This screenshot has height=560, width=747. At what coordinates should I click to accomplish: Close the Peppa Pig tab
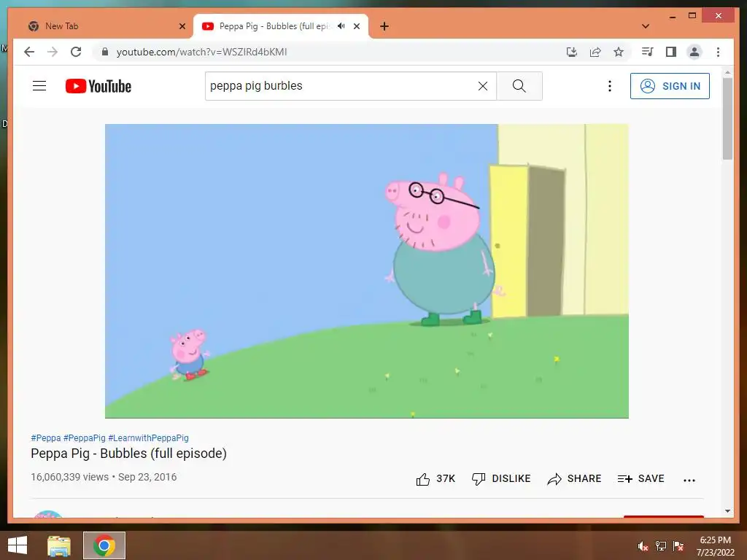coord(356,26)
